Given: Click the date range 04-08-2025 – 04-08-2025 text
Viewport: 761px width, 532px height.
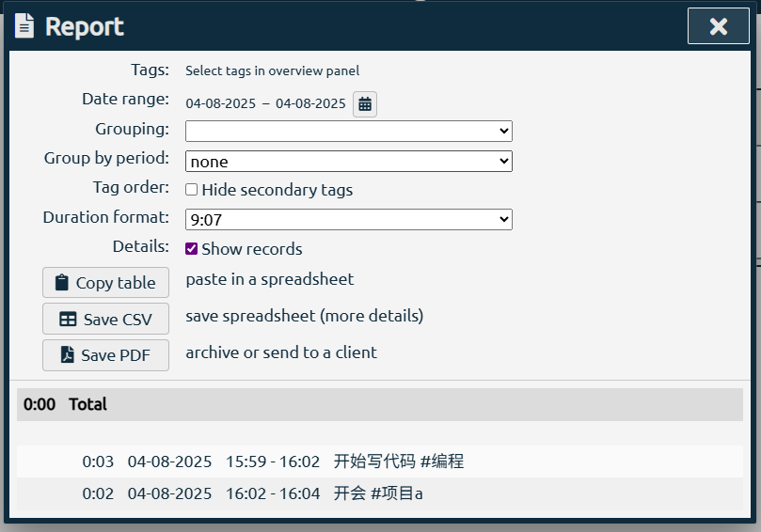Looking at the screenshot, I should click(265, 103).
